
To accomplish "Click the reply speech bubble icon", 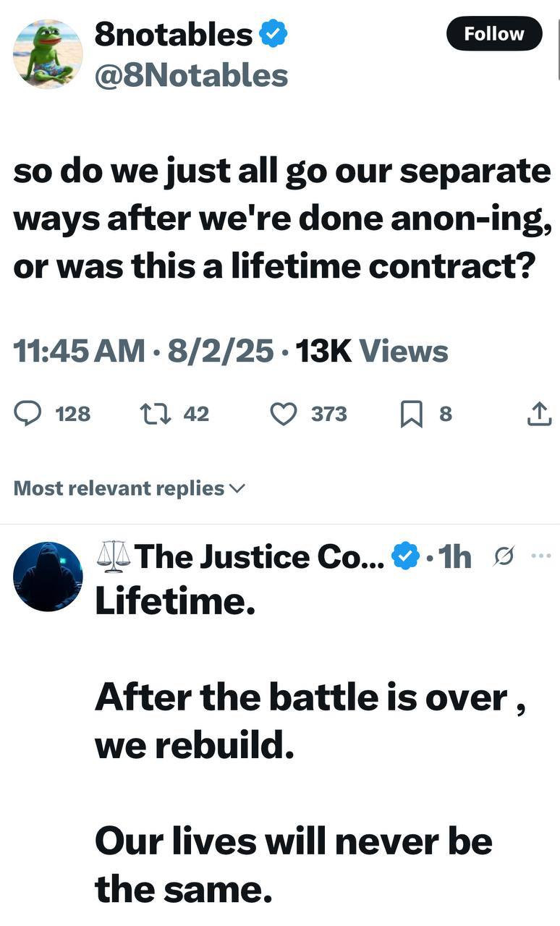I will [x=28, y=414].
